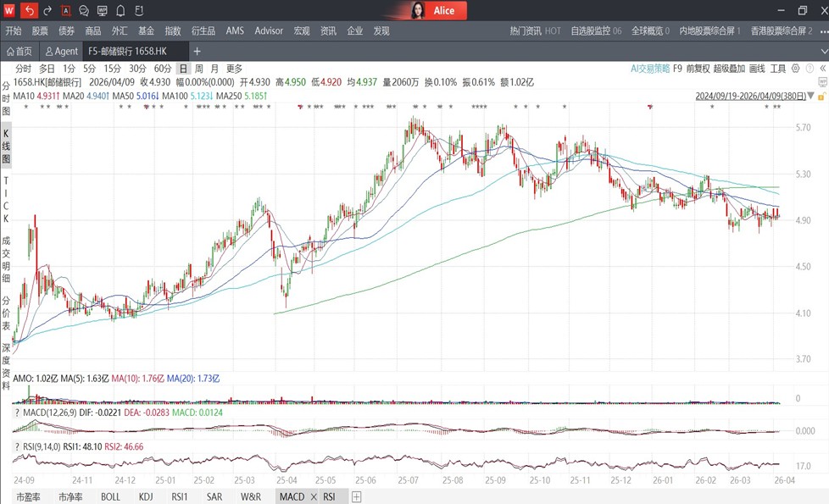
Task: Open the notification bell icon
Action: tap(121, 11)
